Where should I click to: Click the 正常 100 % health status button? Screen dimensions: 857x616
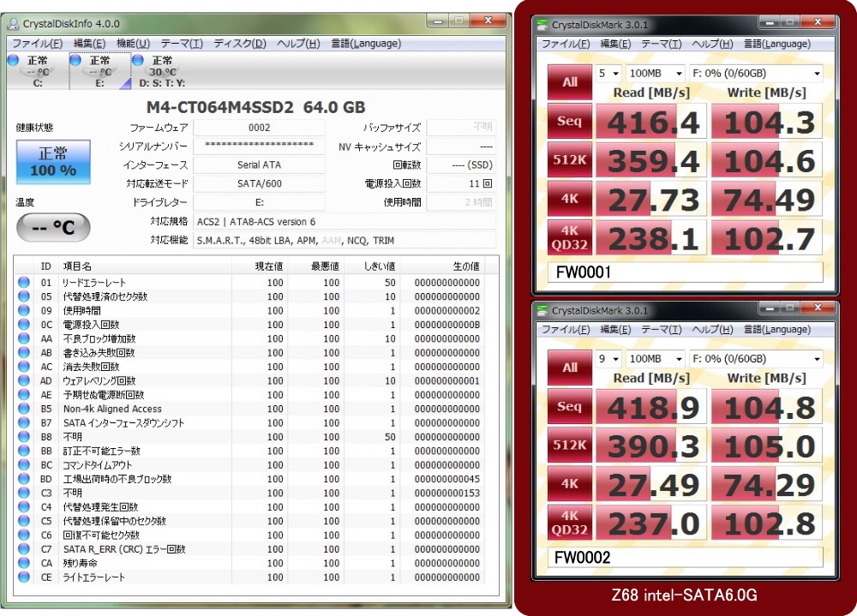coord(53,162)
